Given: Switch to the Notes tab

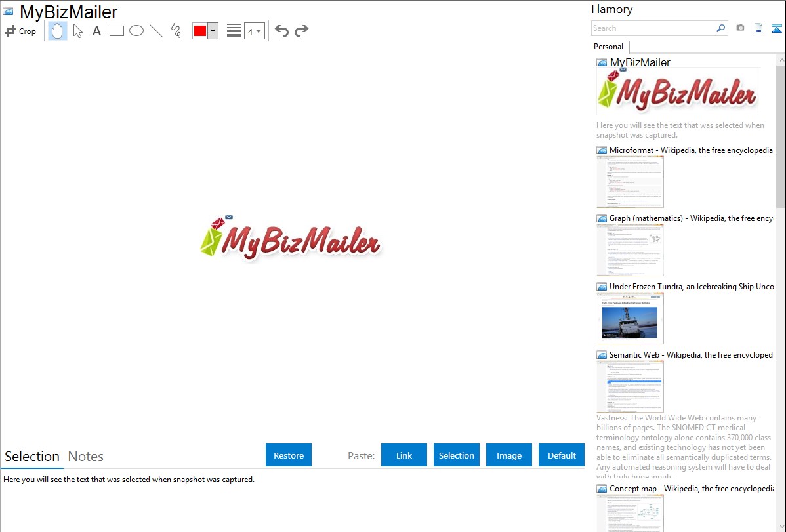Looking at the screenshot, I should [86, 457].
